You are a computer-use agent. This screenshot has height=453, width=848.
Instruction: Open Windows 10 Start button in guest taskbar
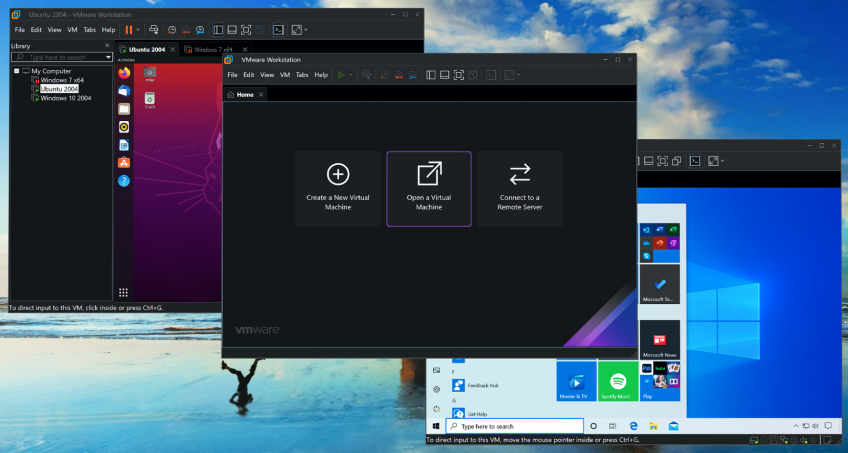coord(436,426)
